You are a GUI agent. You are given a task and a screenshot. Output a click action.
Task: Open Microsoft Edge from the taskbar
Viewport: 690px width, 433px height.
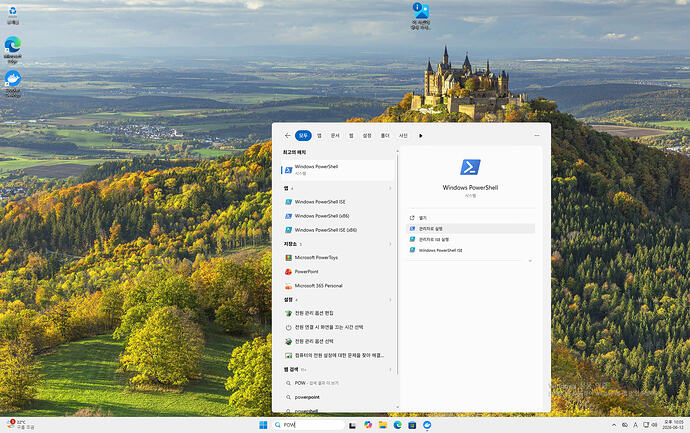click(397, 425)
